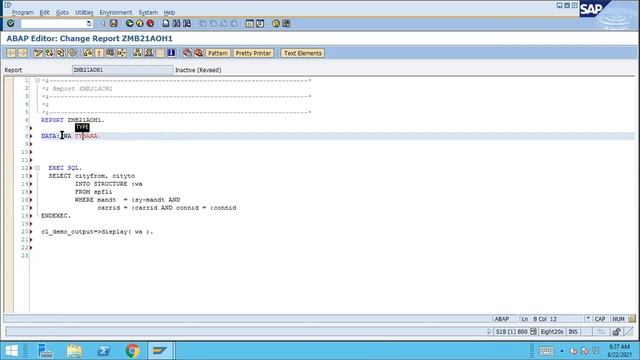
Task: Click the transaction command input field
Action: (x=53, y=24)
